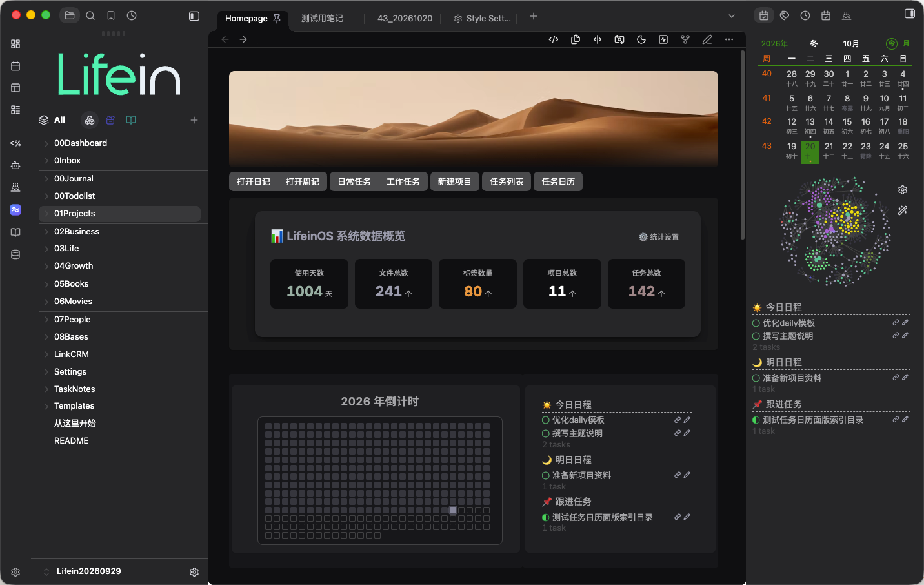Viewport: 924px width, 585px height.
Task: Check off 准备新项目资料 in the right sidebar
Action: 756,378
